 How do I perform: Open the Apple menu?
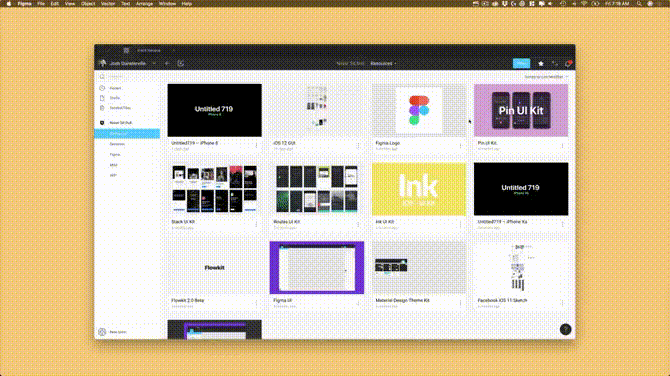(x=9, y=3)
